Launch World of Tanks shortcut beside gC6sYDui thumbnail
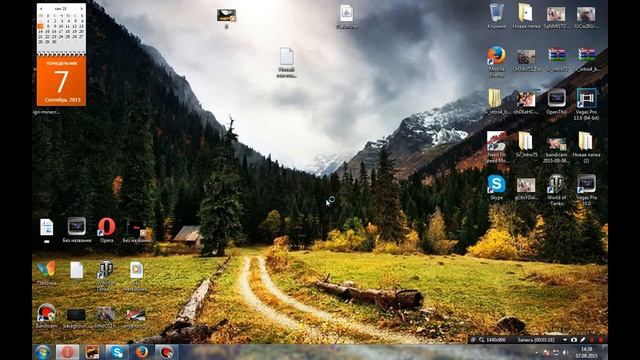 556,184
